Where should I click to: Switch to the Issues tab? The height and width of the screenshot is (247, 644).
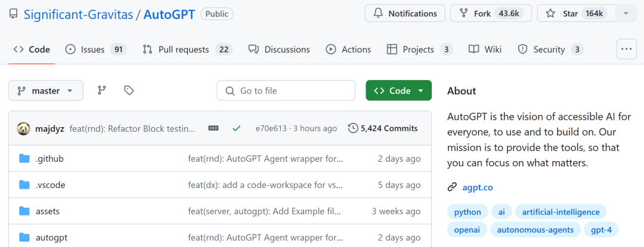[95, 50]
